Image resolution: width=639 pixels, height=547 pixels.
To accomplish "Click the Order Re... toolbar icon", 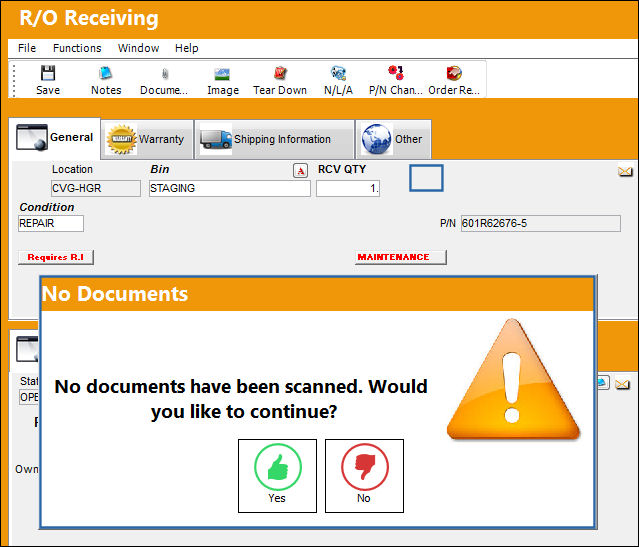I will pos(454,73).
